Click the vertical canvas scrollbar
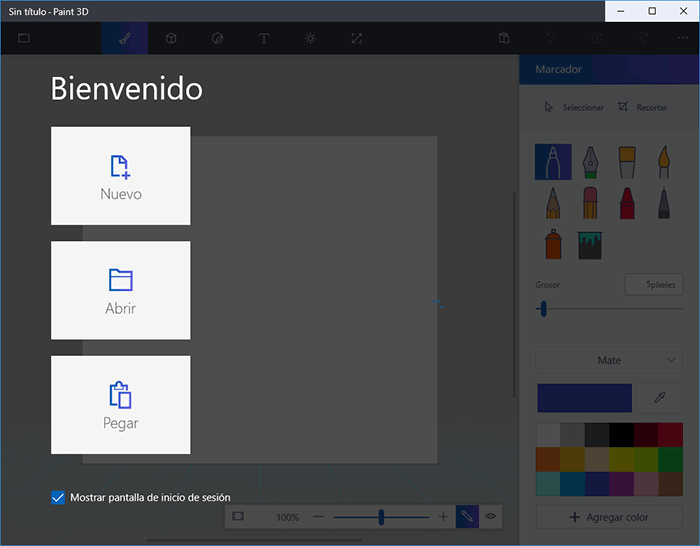 514,295
